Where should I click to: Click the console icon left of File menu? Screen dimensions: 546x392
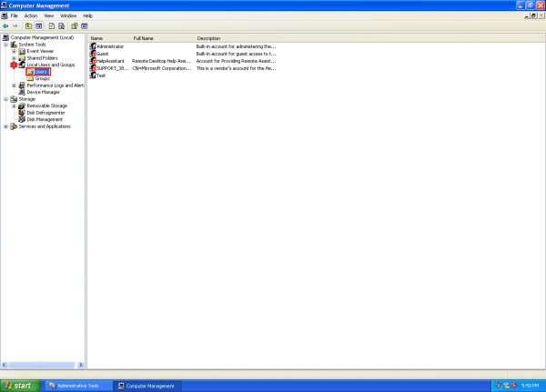point(5,15)
